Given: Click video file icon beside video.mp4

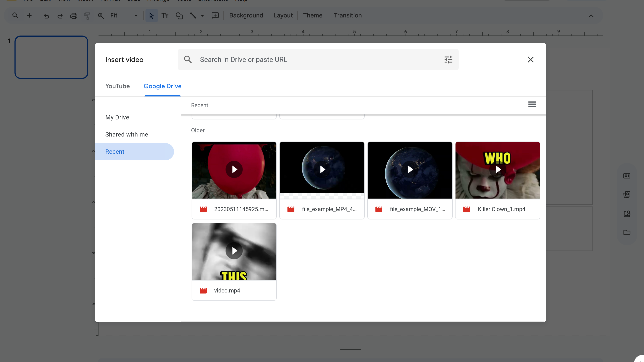Looking at the screenshot, I should click(x=203, y=290).
